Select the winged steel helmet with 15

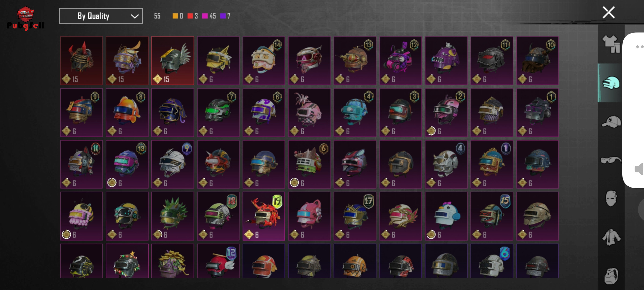pos(173,61)
